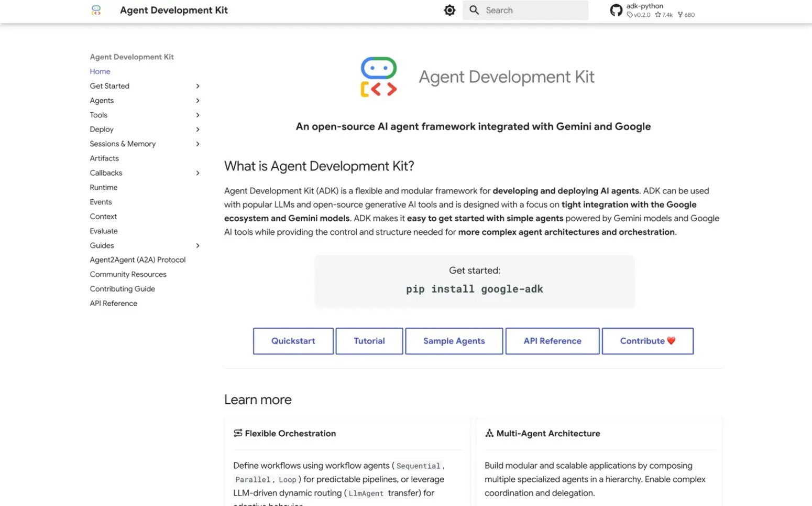Open Callbacks in sidebar
The width and height of the screenshot is (812, 506).
click(106, 173)
